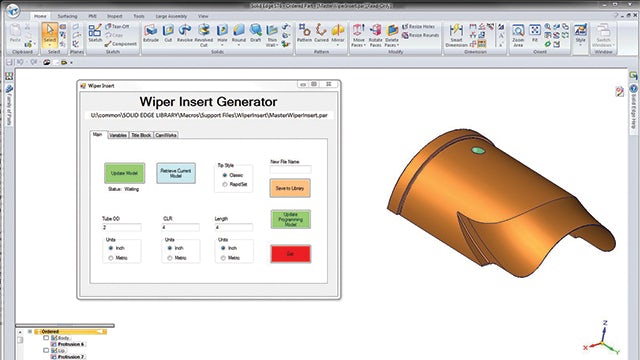Choose the Delete Faces tool
Viewport: 640px width, 360px height.
point(391,35)
